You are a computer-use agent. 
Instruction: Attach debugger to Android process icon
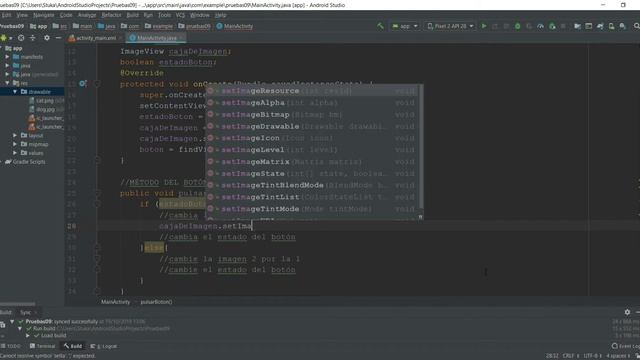(x=552, y=26)
